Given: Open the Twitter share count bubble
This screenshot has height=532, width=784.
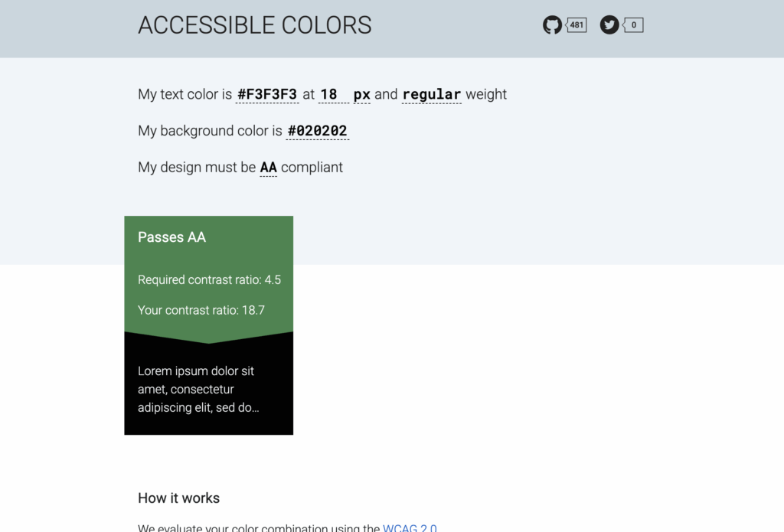Looking at the screenshot, I should pyautogui.click(x=633, y=25).
